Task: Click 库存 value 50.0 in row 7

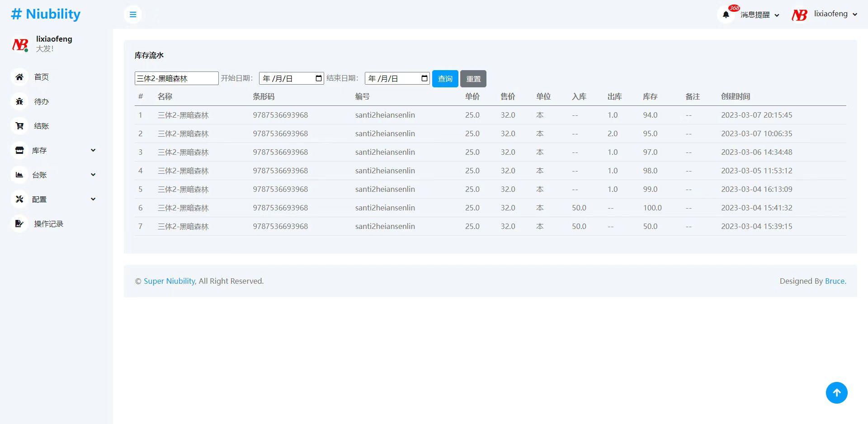Action: [x=650, y=226]
